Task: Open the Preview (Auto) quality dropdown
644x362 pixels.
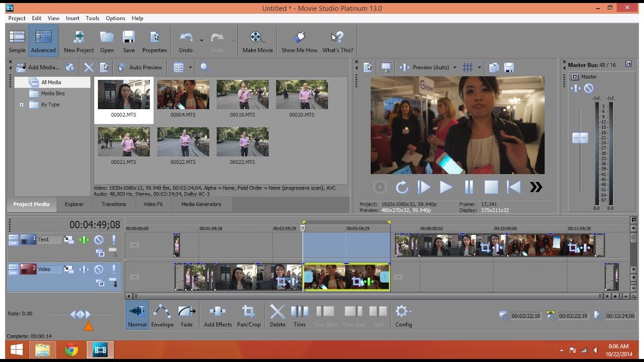Action: pos(455,67)
